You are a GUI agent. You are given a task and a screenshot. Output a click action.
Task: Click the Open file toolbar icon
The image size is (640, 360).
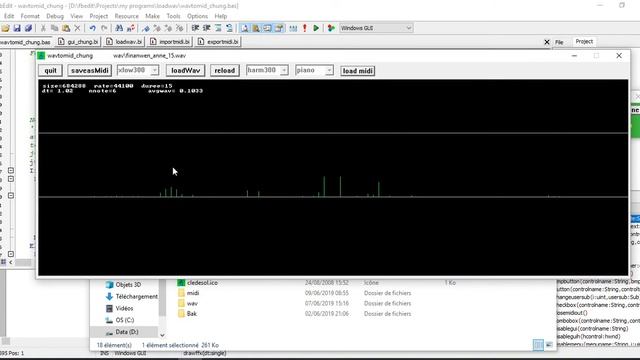point(5,28)
